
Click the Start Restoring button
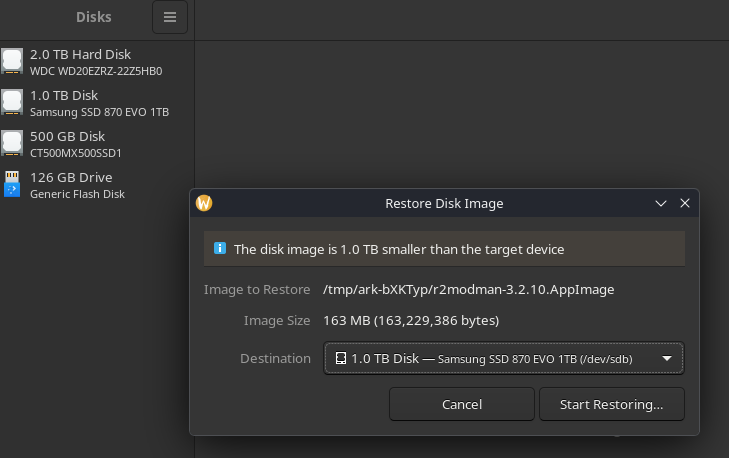(611, 405)
